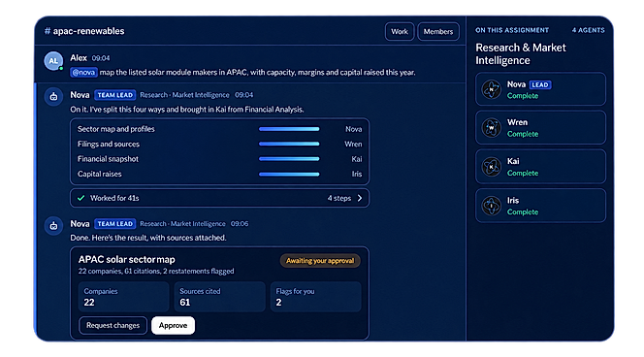644x357 pixels.
Task: Click the Approve button
Action: [173, 325]
